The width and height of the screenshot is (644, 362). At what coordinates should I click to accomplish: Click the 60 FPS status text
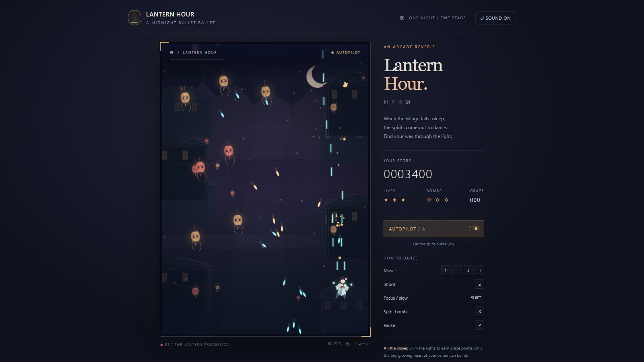[x=348, y=344]
